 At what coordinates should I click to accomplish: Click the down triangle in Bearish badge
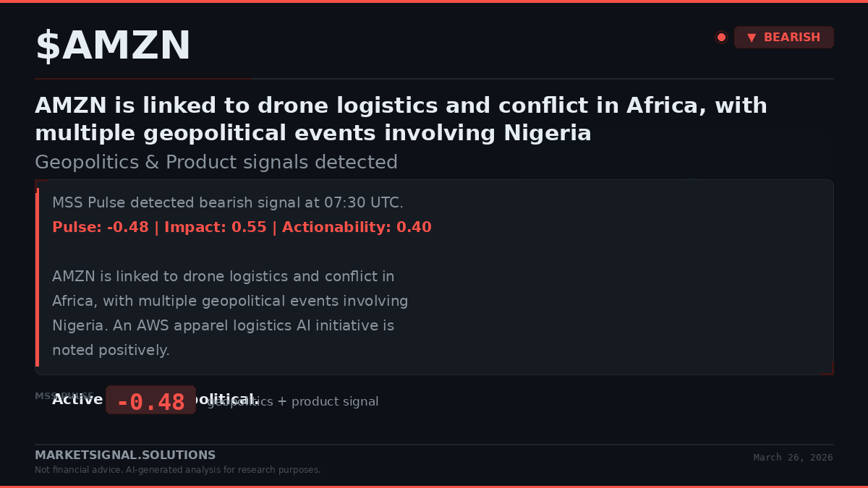(752, 38)
